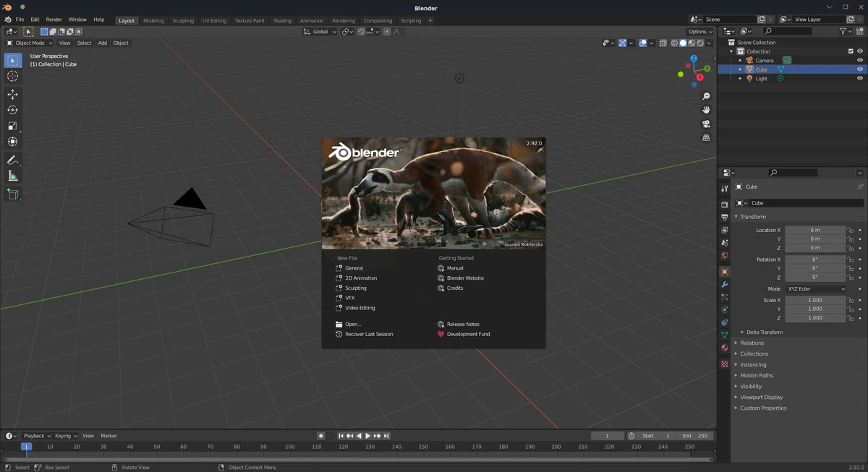The image size is (868, 472).
Task: Open the Object Mode dropdown
Action: click(29, 43)
